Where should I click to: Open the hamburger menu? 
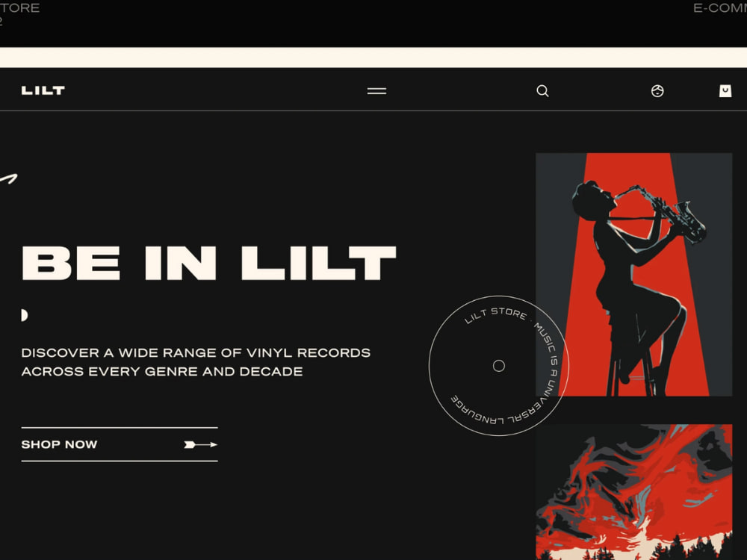pos(376,91)
